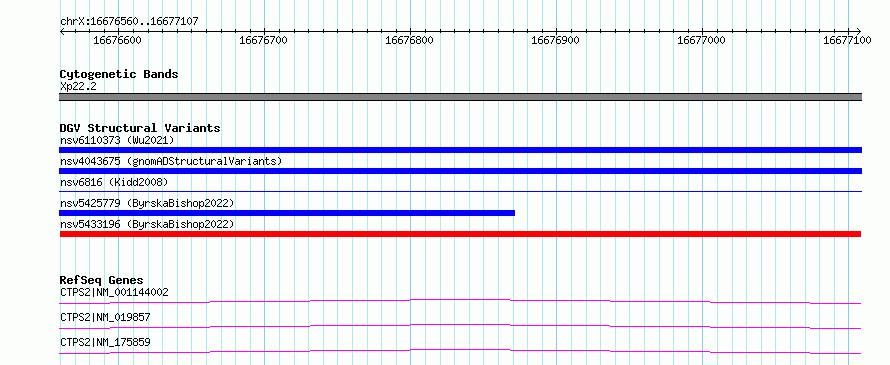Click the nsv5433196 (ByrskaBishop2022) label

[x=147, y=224]
